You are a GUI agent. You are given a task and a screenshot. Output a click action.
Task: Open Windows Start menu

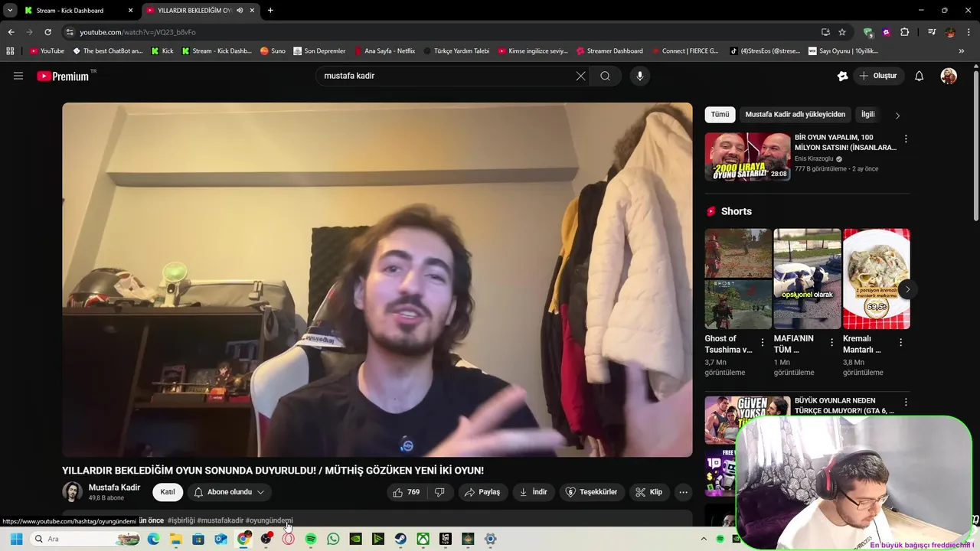click(16, 539)
